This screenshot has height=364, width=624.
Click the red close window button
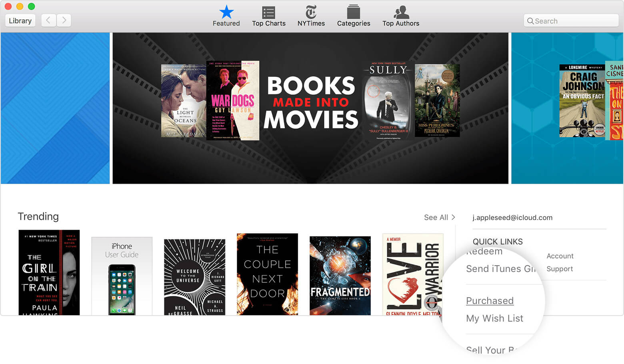tap(8, 6)
